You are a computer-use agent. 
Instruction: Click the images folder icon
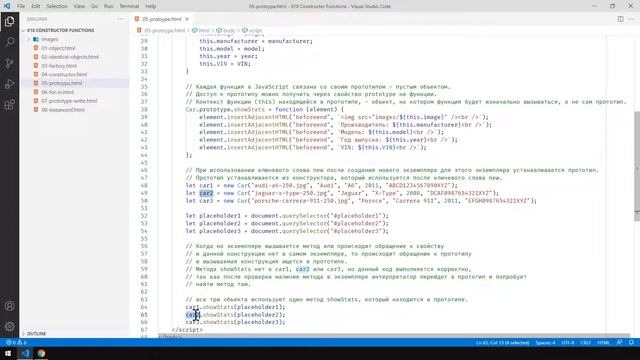tap(36, 39)
